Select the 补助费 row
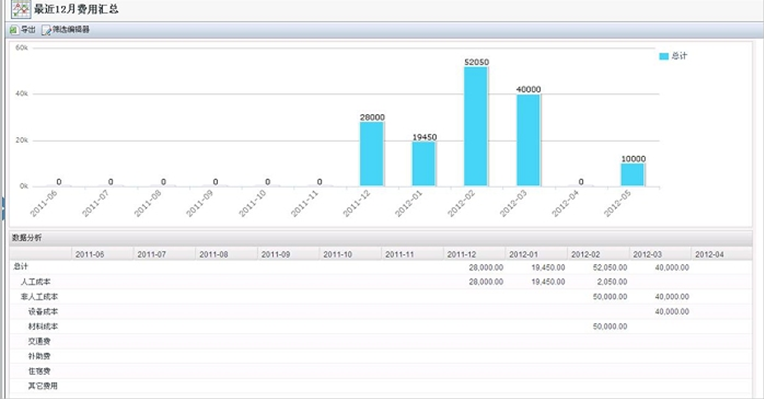The width and height of the screenshot is (764, 399). [x=380, y=356]
